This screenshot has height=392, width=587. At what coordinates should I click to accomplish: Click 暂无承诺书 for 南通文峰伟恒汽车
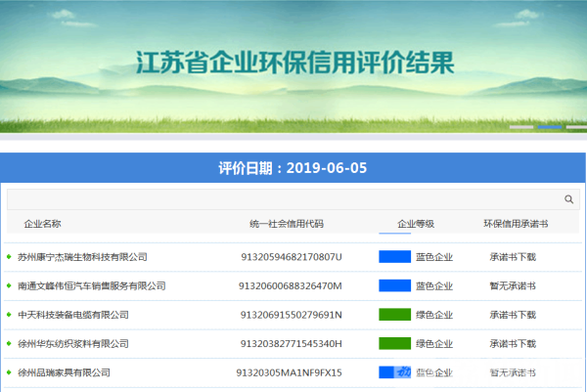pos(513,285)
